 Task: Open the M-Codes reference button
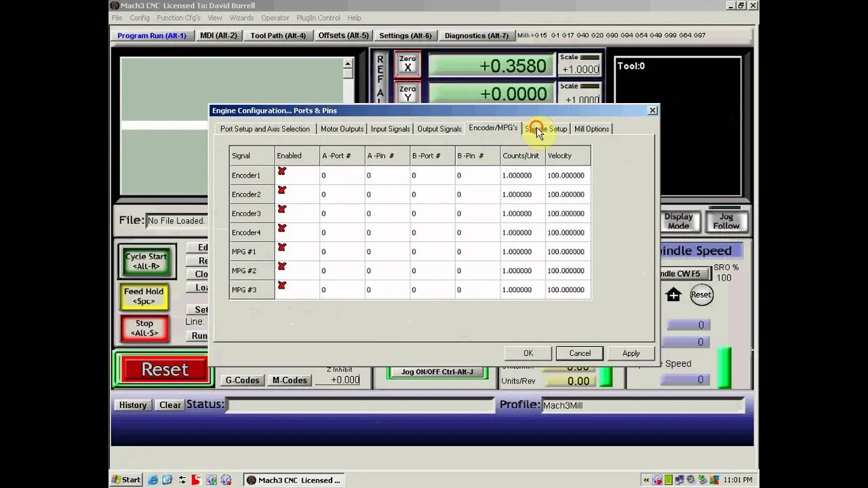click(290, 380)
